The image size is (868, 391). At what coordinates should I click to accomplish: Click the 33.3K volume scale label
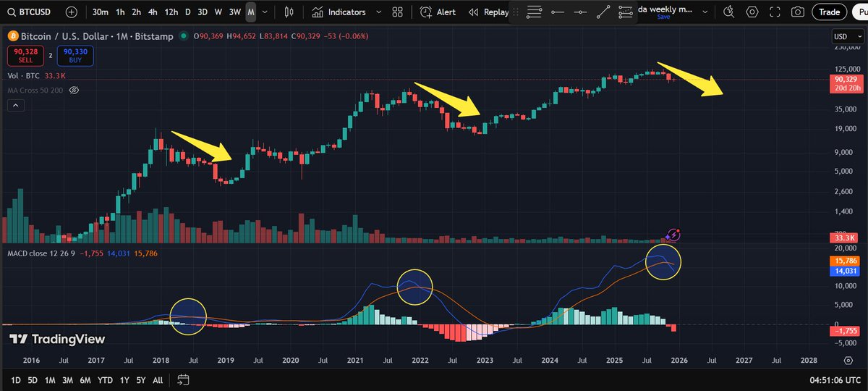(x=845, y=237)
